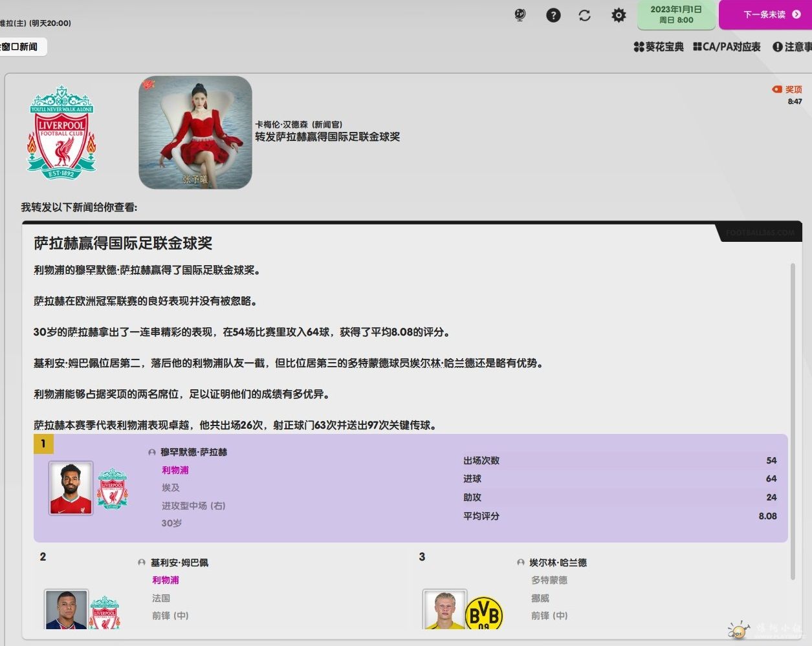Click the message time 8:47
812x646 pixels.
tap(795, 102)
